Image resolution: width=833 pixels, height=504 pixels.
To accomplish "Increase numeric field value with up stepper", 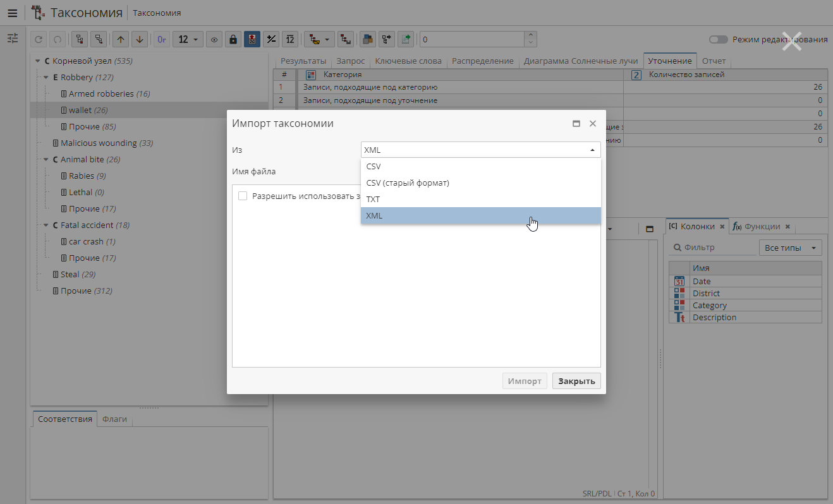I will coord(531,35).
